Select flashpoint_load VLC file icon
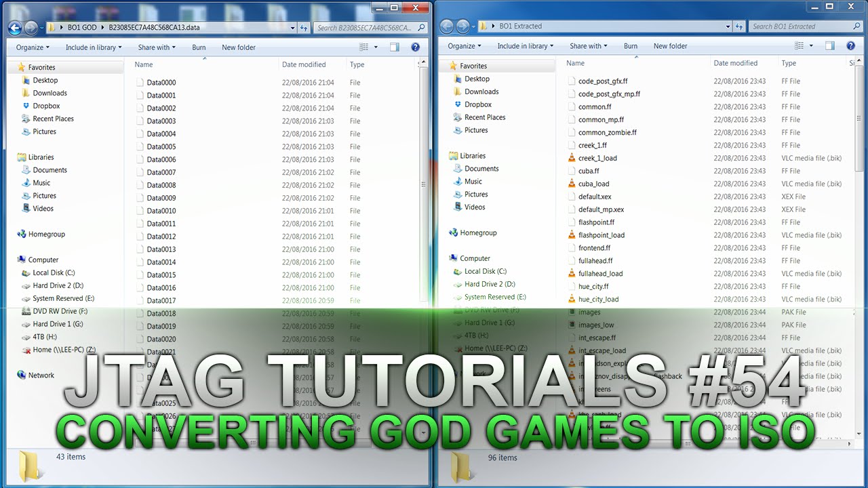This screenshot has height=488, width=868. (572, 235)
